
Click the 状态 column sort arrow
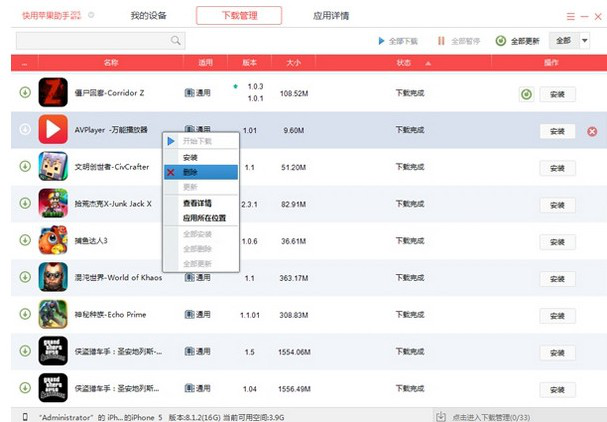point(428,63)
